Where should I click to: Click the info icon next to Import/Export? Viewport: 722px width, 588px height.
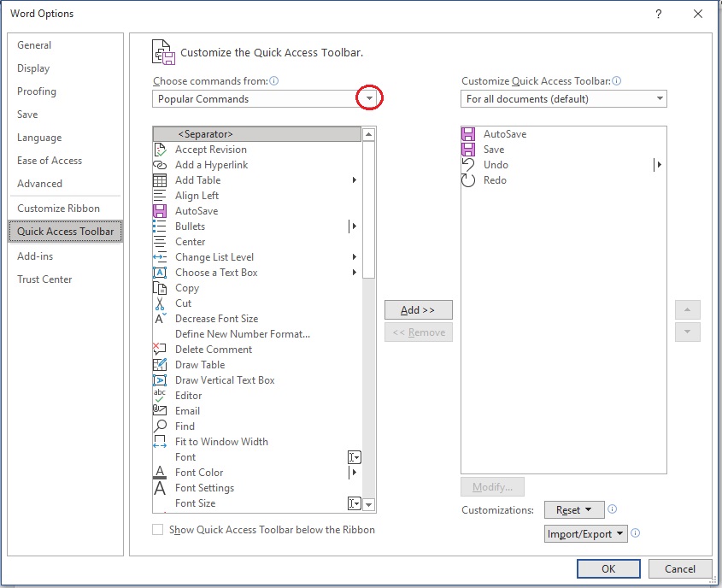click(635, 532)
